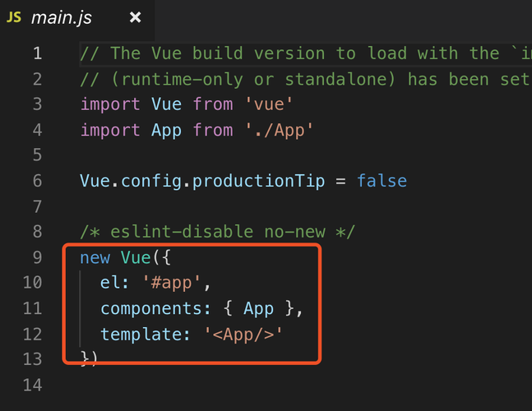Click the Vue class name on line 9

point(136,257)
